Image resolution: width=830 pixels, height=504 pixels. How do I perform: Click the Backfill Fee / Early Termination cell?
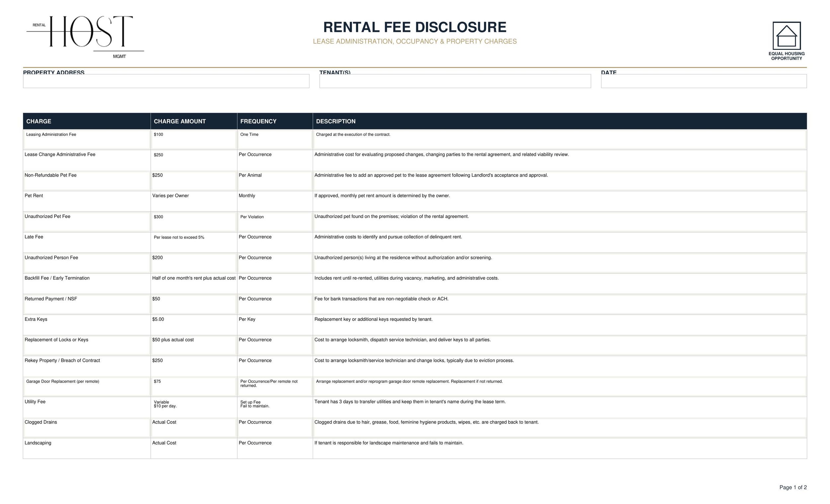click(87, 284)
